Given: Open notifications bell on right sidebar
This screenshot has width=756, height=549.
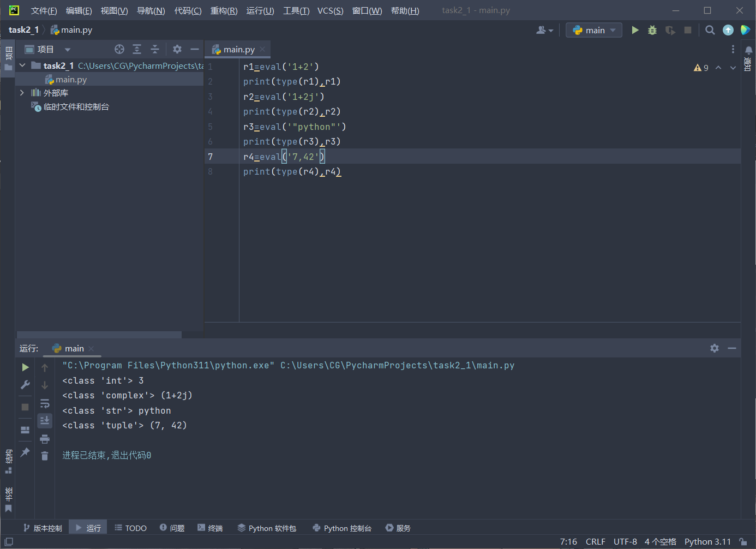Looking at the screenshot, I should click(x=748, y=50).
